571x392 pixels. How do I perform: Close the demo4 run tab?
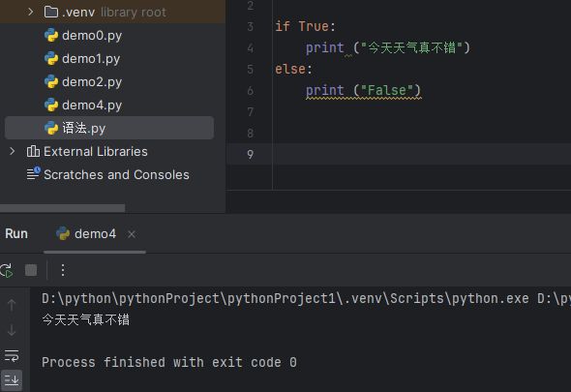[132, 234]
